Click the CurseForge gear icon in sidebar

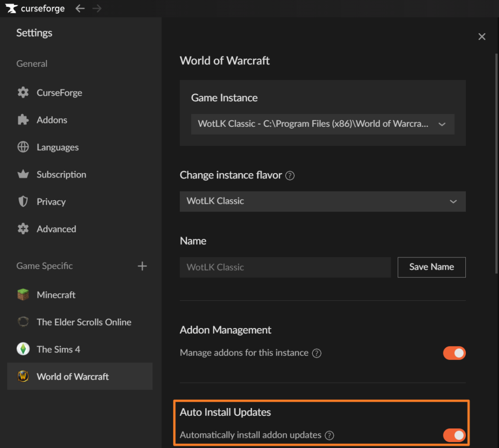(23, 93)
